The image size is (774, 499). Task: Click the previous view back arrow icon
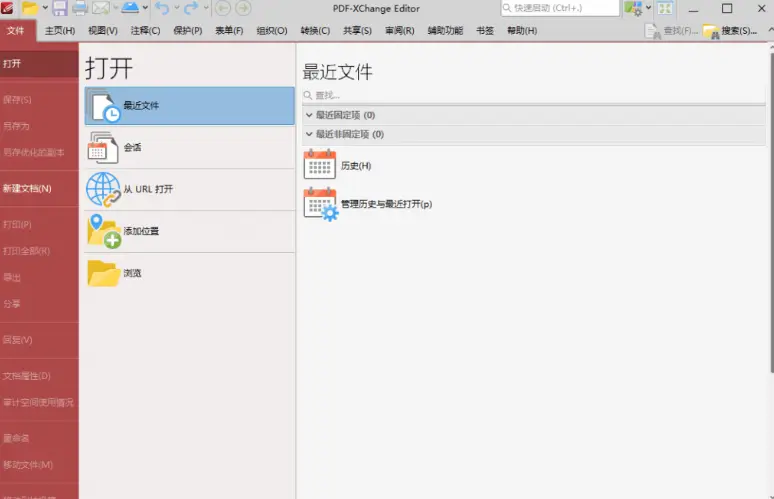(x=223, y=8)
